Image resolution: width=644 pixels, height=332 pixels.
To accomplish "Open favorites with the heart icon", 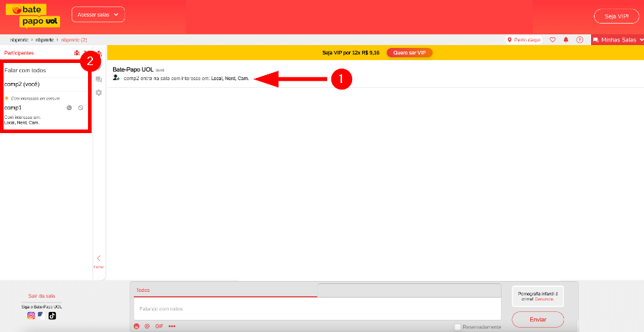I will 552,40.
